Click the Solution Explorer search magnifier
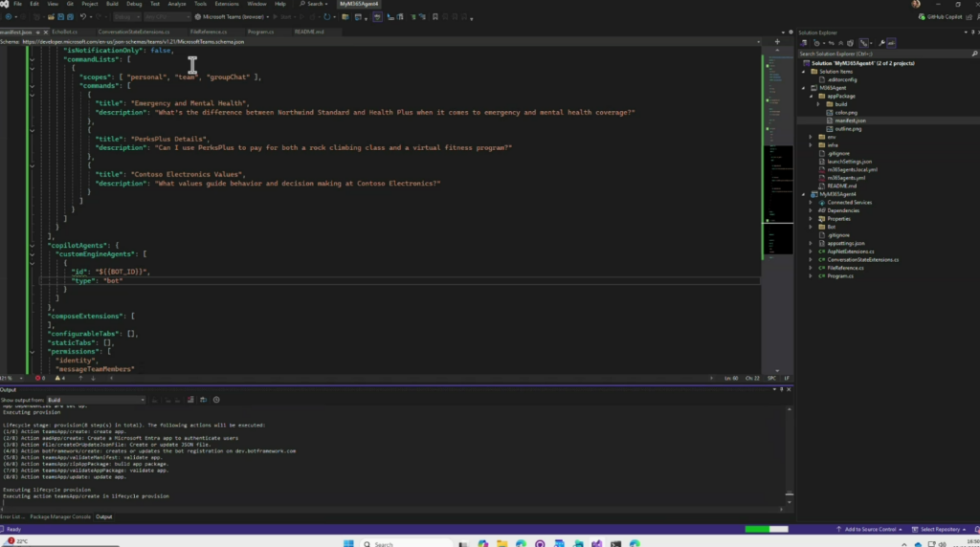980x547 pixels. [973, 54]
